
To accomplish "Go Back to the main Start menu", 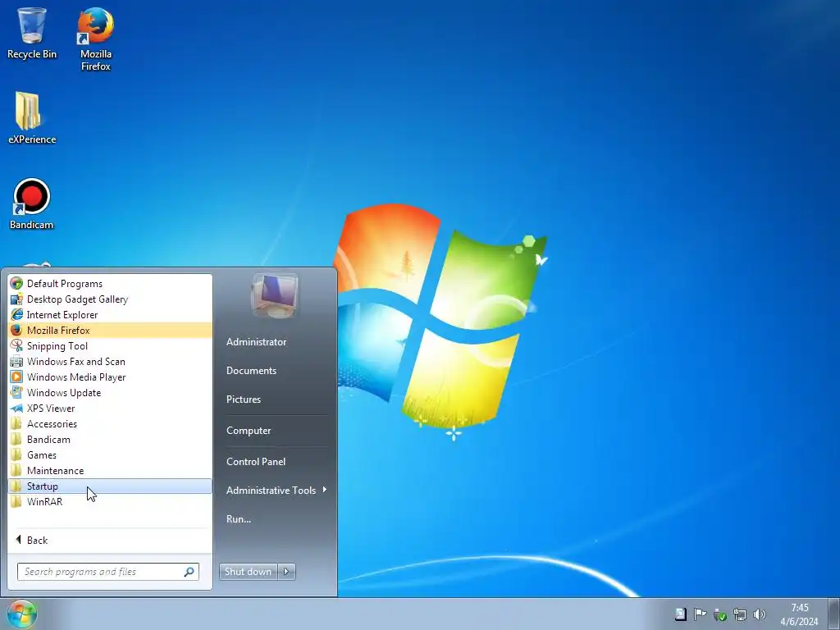I will (111, 540).
